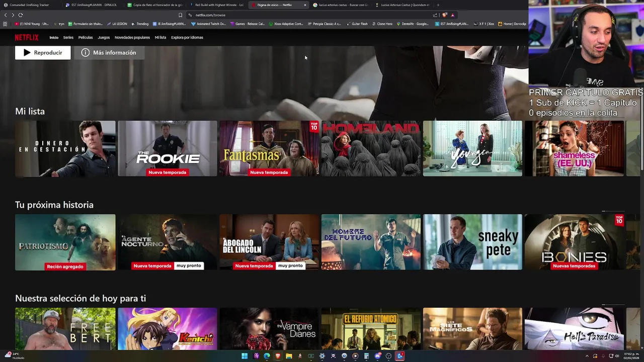Image resolution: width=644 pixels, height=362 pixels.
Task: Open File Explorer from taskbar
Action: pyautogui.click(x=289, y=356)
